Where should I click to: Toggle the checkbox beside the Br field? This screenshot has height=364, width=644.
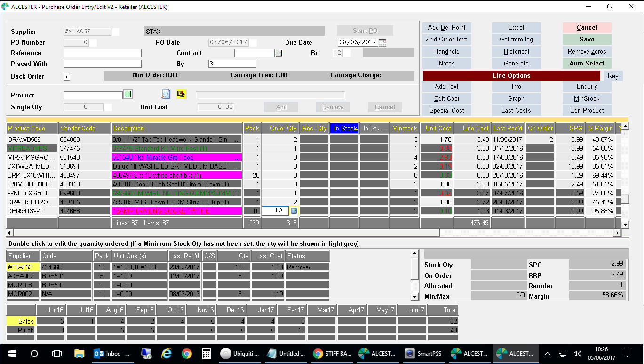click(x=346, y=53)
